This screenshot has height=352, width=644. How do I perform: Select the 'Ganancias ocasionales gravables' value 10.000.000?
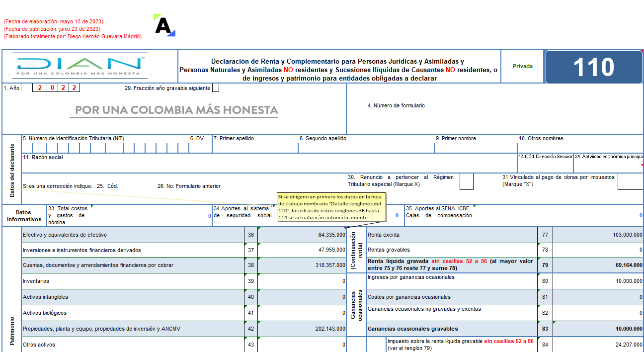[x=598, y=329]
